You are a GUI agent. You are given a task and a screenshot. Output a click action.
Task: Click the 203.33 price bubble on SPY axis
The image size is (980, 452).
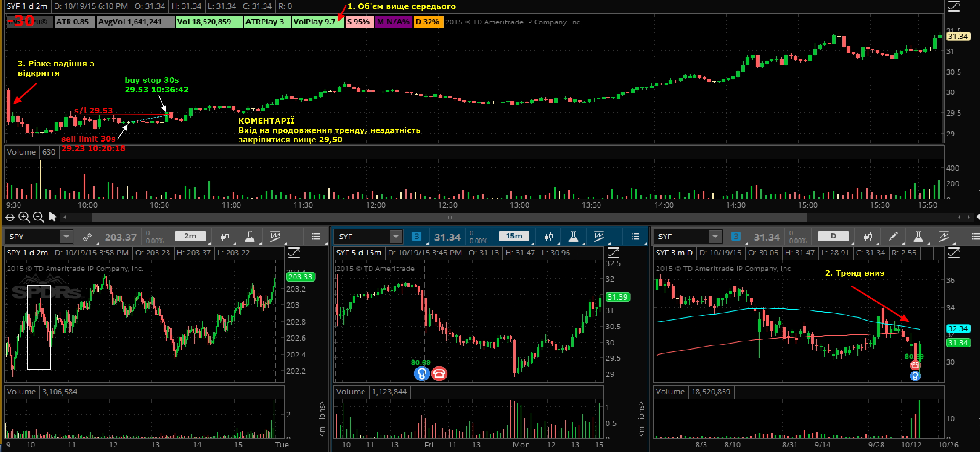click(300, 277)
